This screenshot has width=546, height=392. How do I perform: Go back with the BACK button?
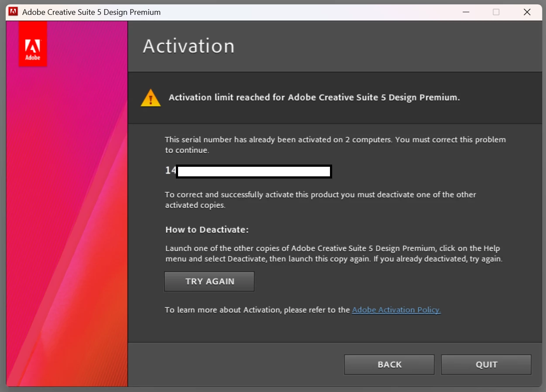point(389,364)
